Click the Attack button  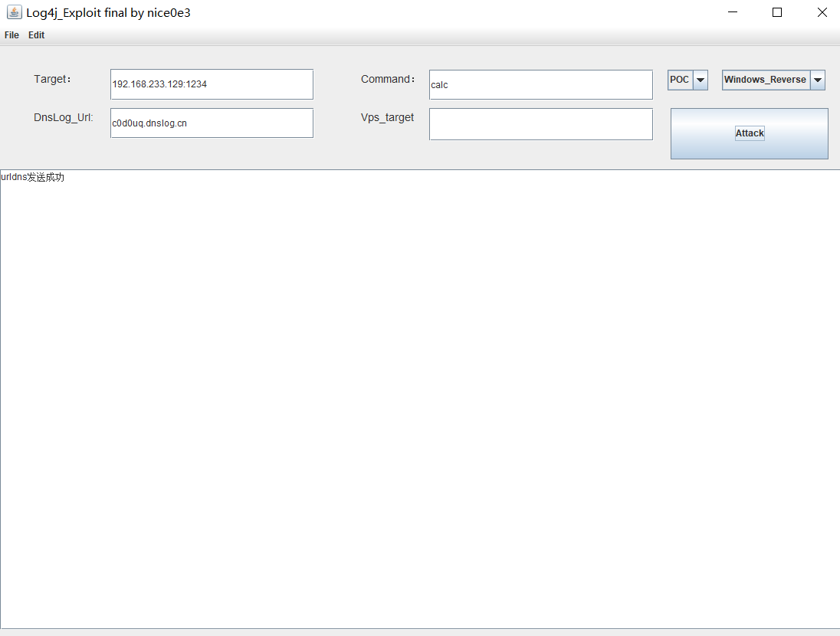750,133
